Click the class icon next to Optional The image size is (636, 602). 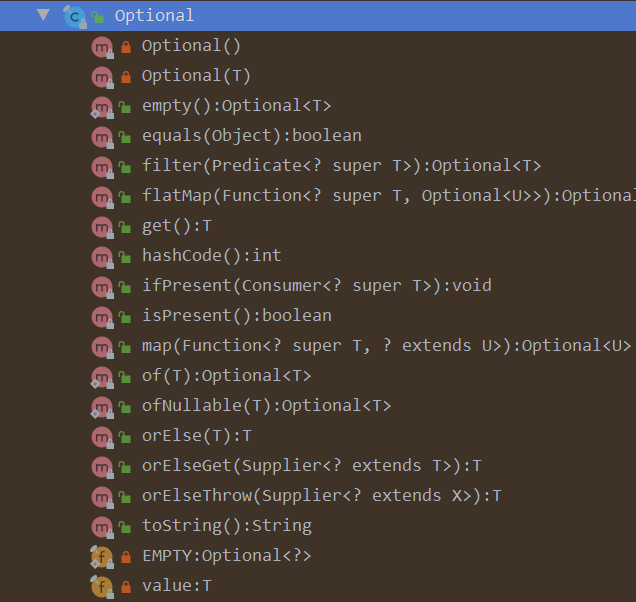pyautogui.click(x=75, y=17)
